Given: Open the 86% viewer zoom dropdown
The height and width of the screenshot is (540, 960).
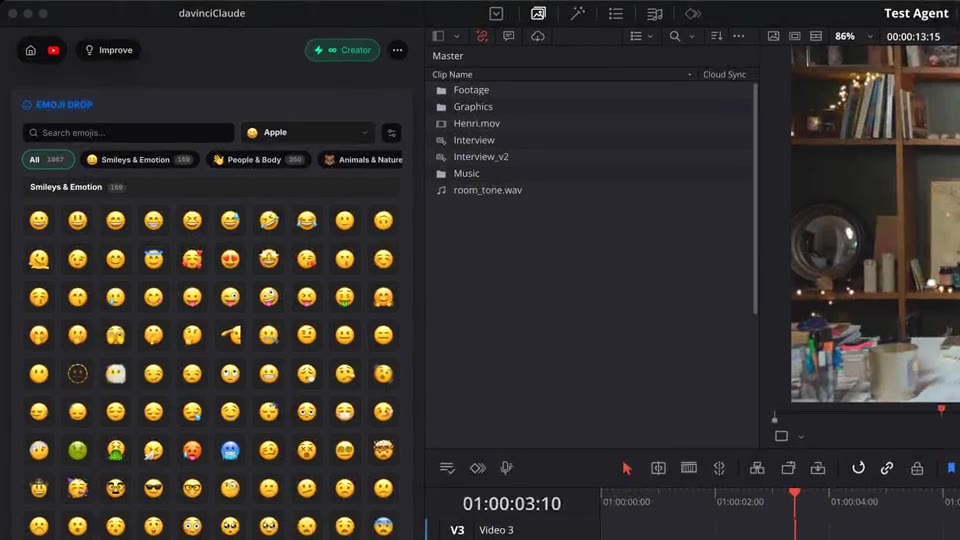Looking at the screenshot, I should click(853, 36).
